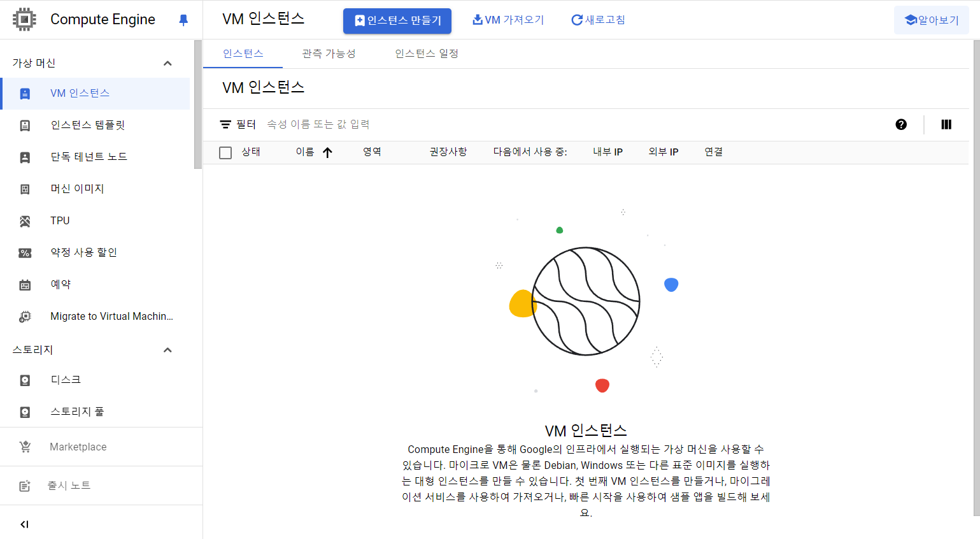980x539 pixels.
Task: Click the 연결 column header
Action: pyautogui.click(x=713, y=152)
